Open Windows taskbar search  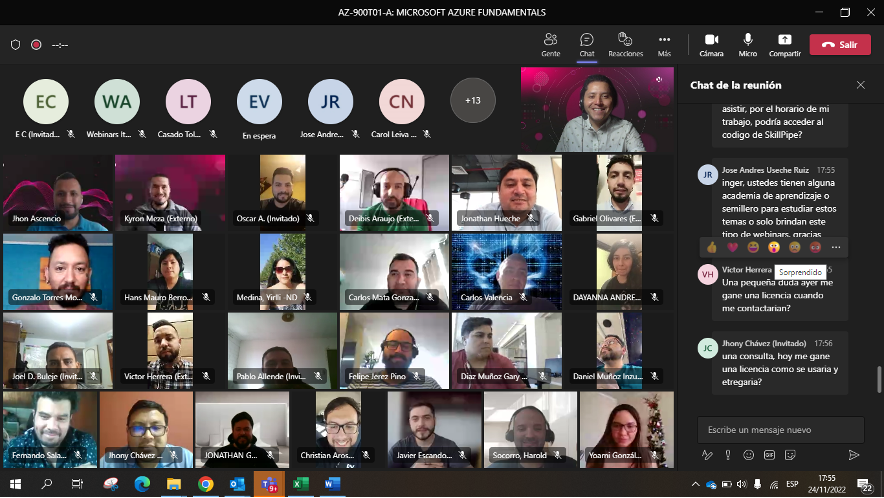(47, 484)
